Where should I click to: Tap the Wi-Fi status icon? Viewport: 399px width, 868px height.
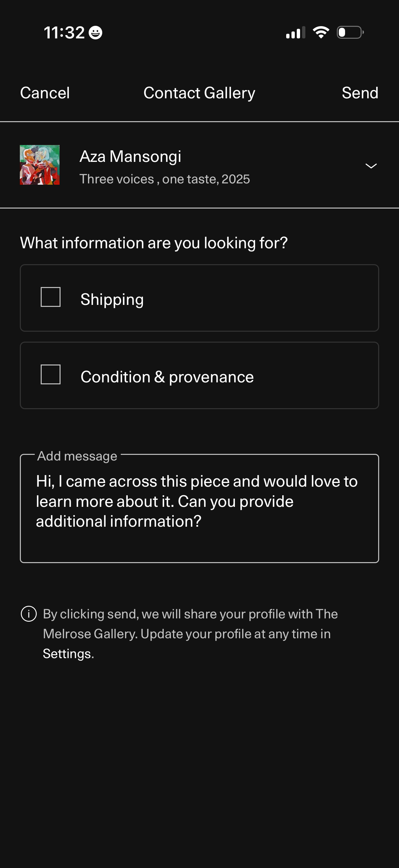pos(321,32)
